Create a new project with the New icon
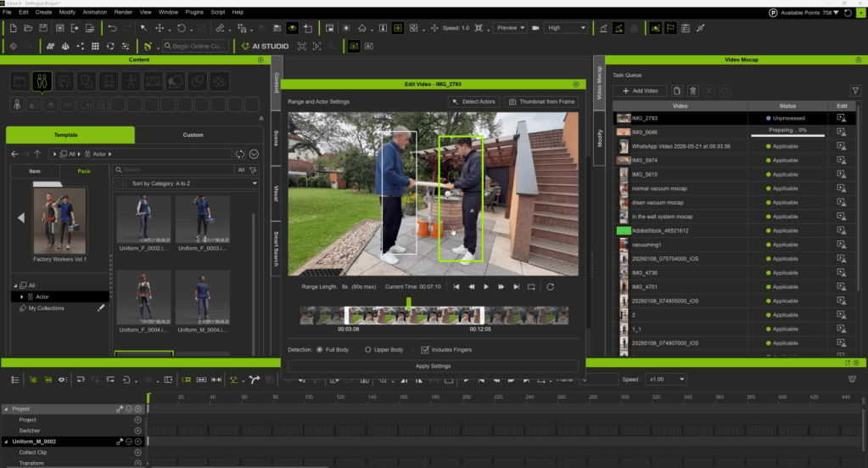 pos(14,28)
